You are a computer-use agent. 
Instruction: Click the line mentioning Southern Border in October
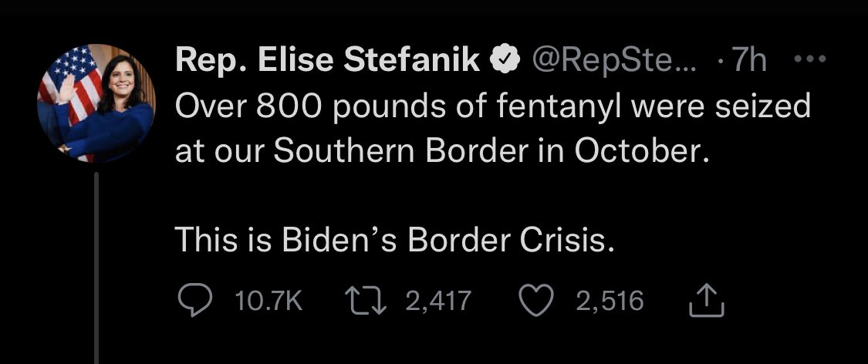[x=441, y=151]
